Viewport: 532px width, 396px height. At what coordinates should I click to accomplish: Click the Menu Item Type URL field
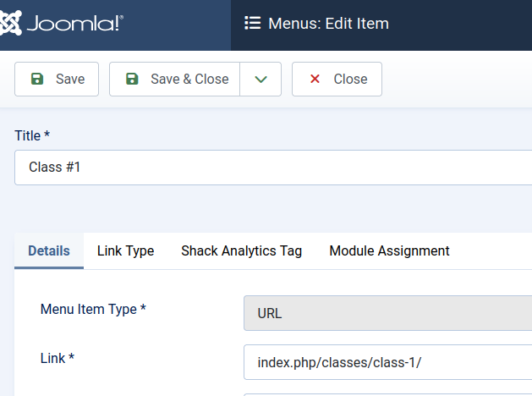coord(388,313)
